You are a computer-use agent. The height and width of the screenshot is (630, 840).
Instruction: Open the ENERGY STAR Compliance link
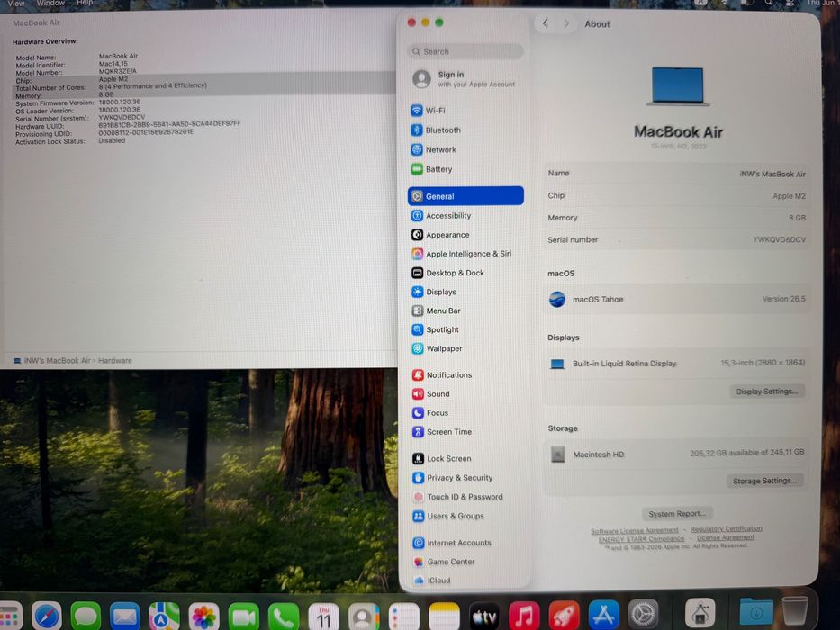tap(641, 539)
